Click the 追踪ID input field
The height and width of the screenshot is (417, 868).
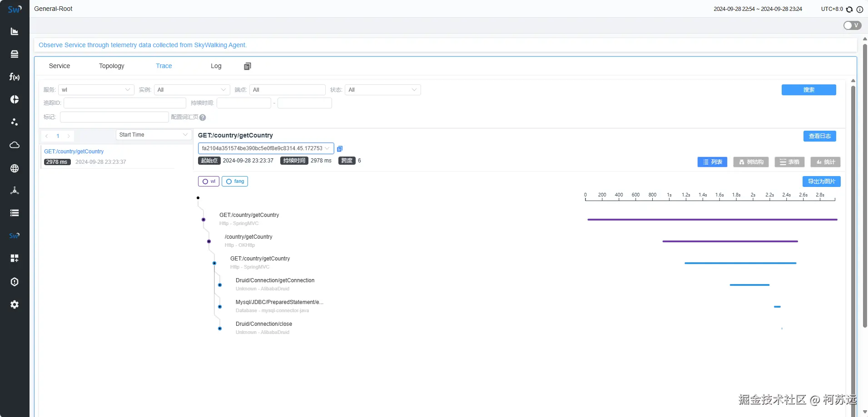(x=125, y=103)
